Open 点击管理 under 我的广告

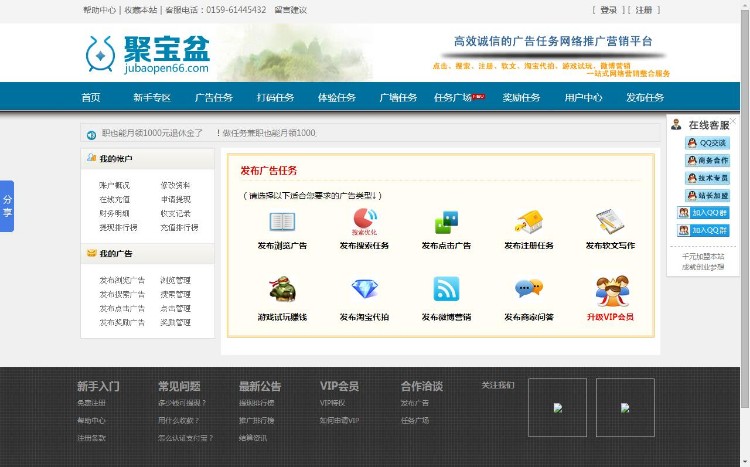176,309
